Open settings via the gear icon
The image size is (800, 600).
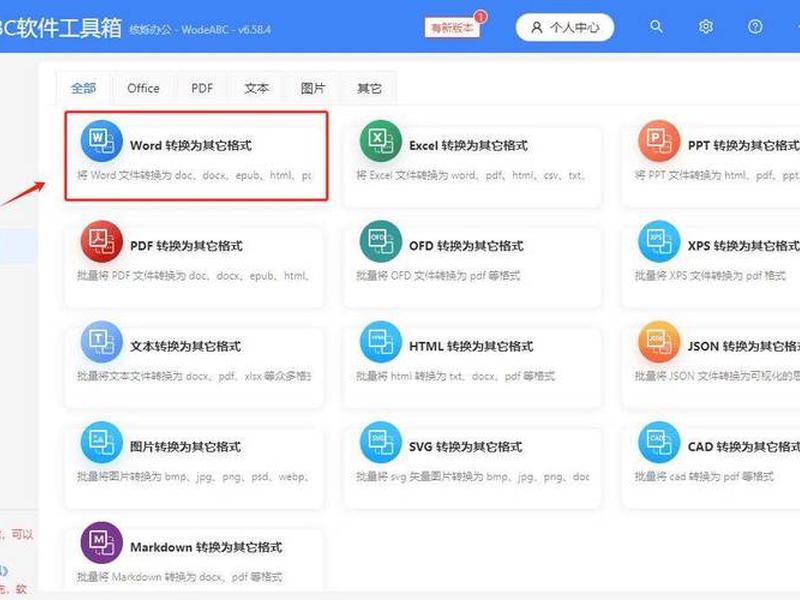[x=706, y=27]
